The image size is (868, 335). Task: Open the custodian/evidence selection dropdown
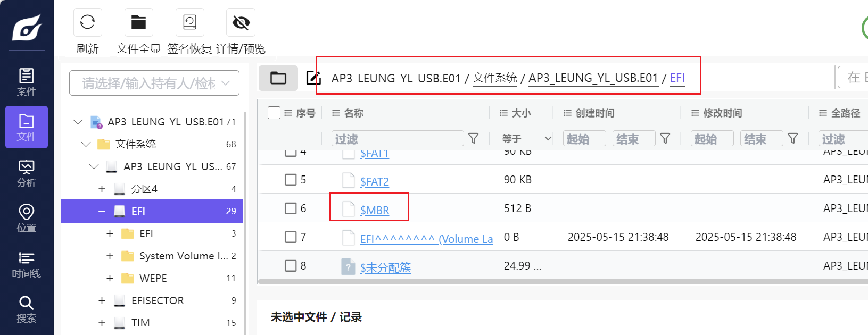(154, 83)
